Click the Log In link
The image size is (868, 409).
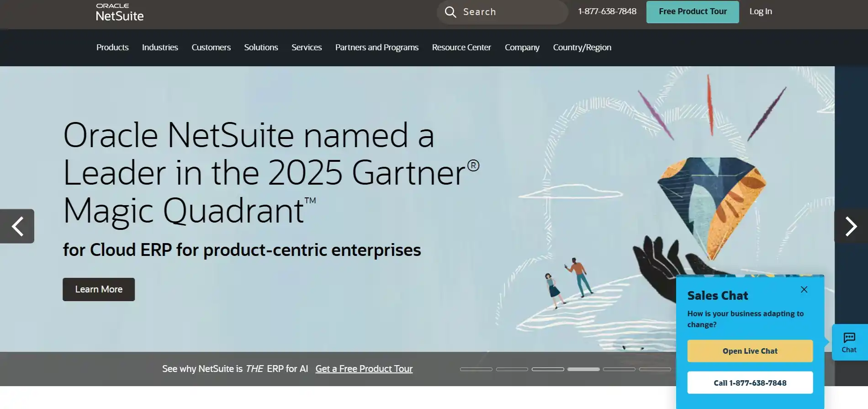click(x=761, y=11)
